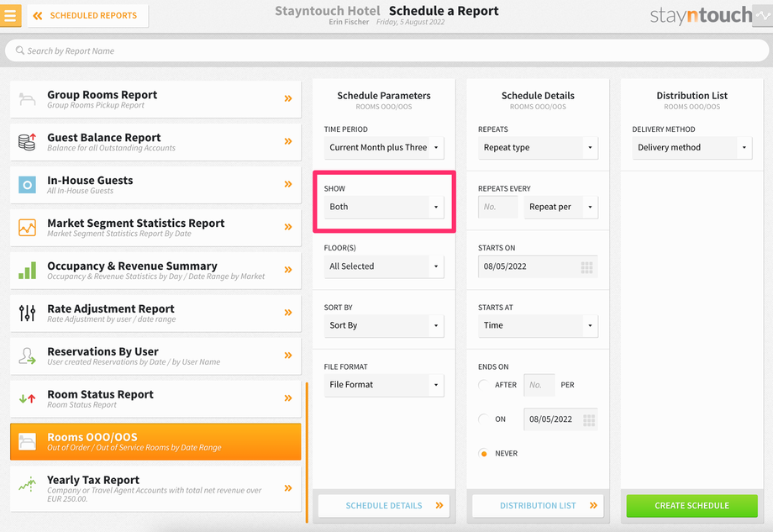
Task: Click the Yearly Tax Report graph icon
Action: [27, 484]
